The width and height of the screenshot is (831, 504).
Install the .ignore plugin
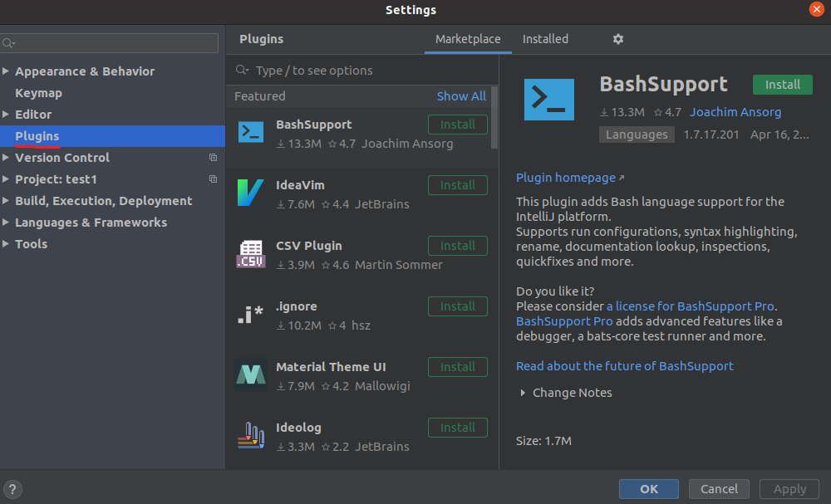[x=458, y=306]
